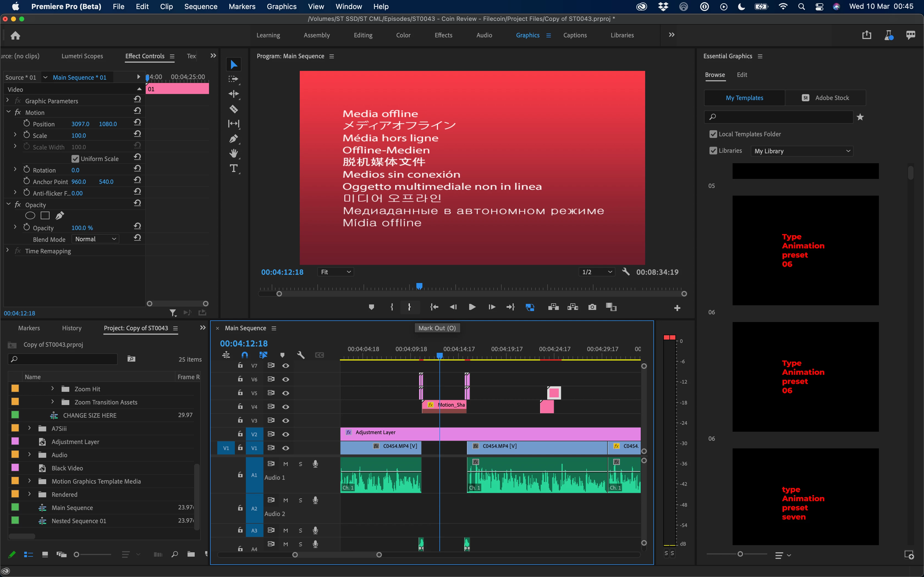This screenshot has width=924, height=577.
Task: Create ellipse mask under Opacity
Action: 30,216
